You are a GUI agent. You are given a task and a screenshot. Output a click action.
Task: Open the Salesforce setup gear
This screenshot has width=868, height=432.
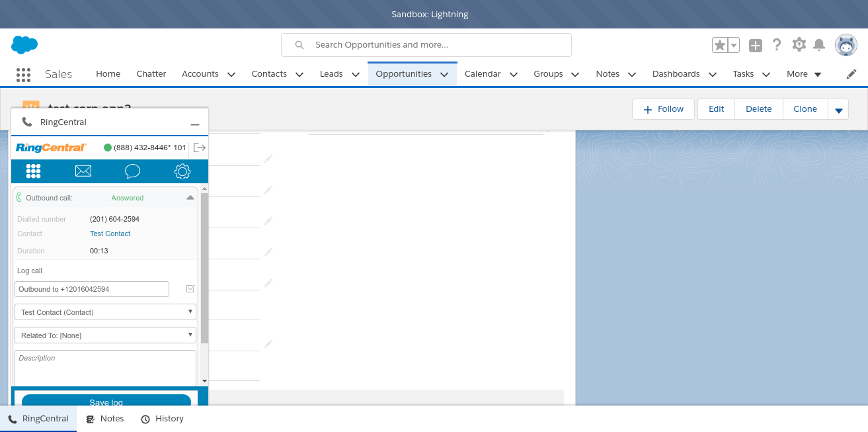(799, 45)
